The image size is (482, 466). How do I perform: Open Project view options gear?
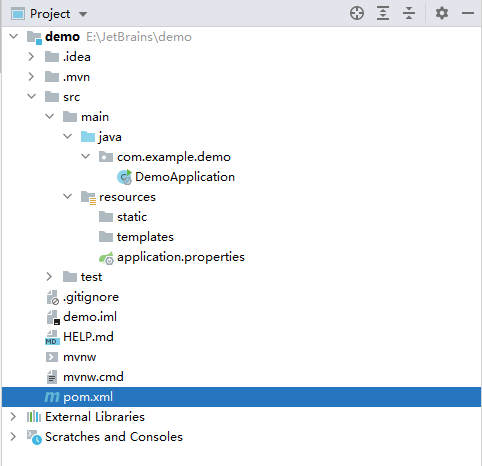[x=442, y=13]
